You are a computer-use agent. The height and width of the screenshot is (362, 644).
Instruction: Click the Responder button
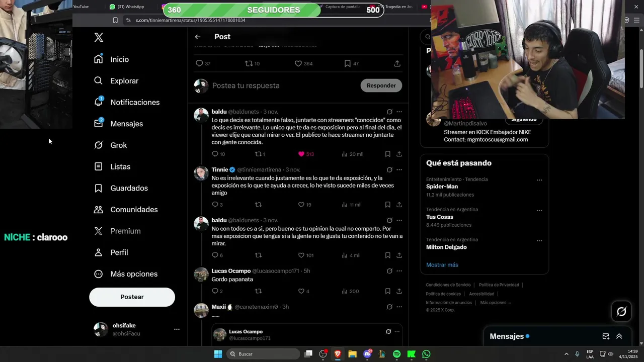381,85
